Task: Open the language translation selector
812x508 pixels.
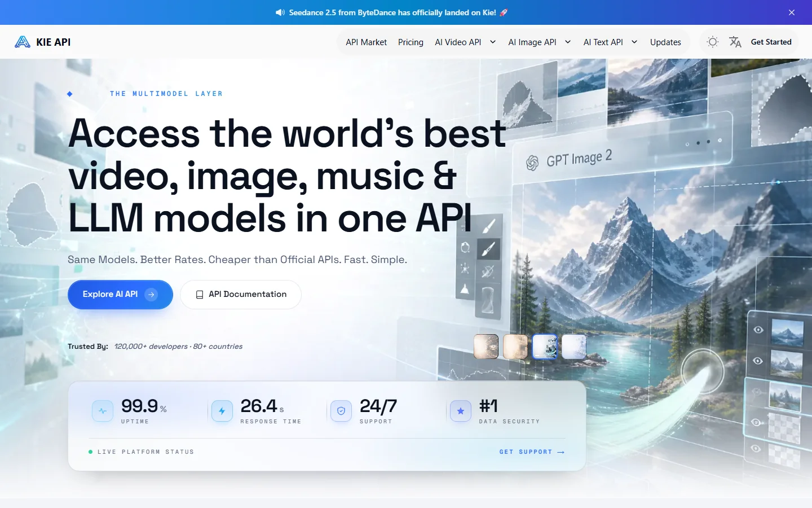Action: (735, 42)
